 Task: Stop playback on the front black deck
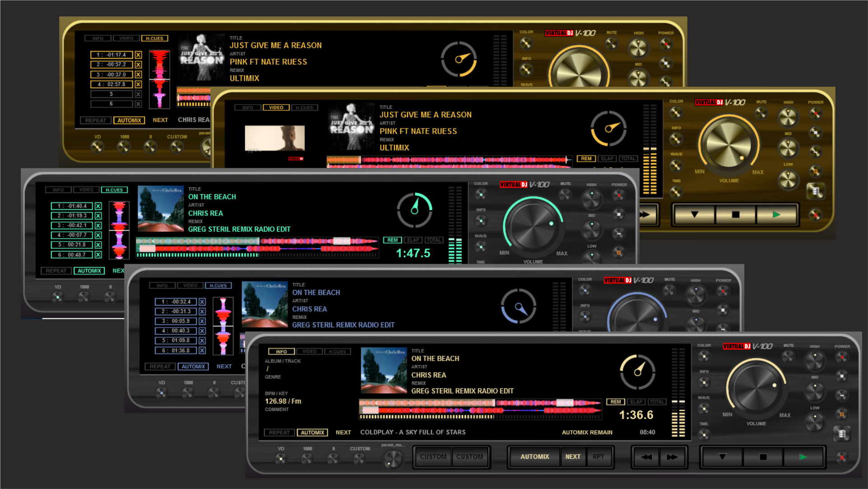tap(763, 457)
